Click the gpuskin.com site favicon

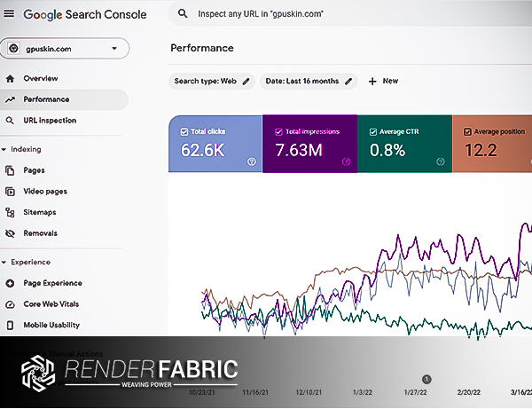[13, 49]
